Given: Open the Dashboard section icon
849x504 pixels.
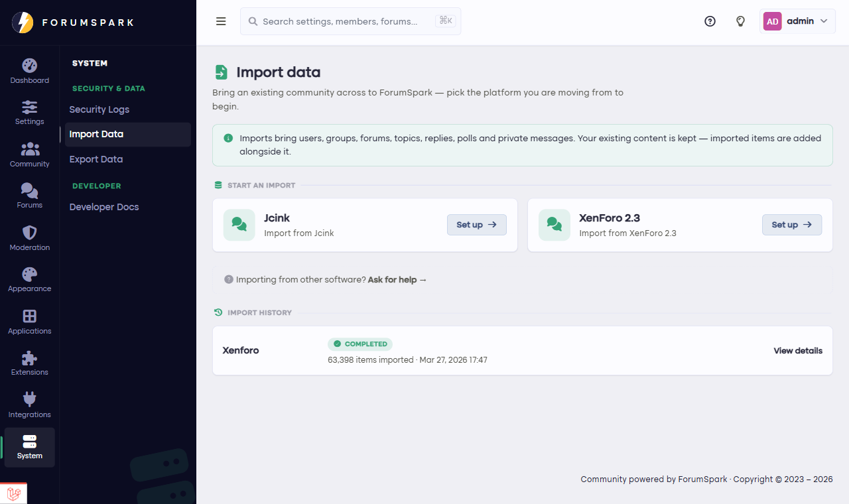Looking at the screenshot, I should (29, 66).
